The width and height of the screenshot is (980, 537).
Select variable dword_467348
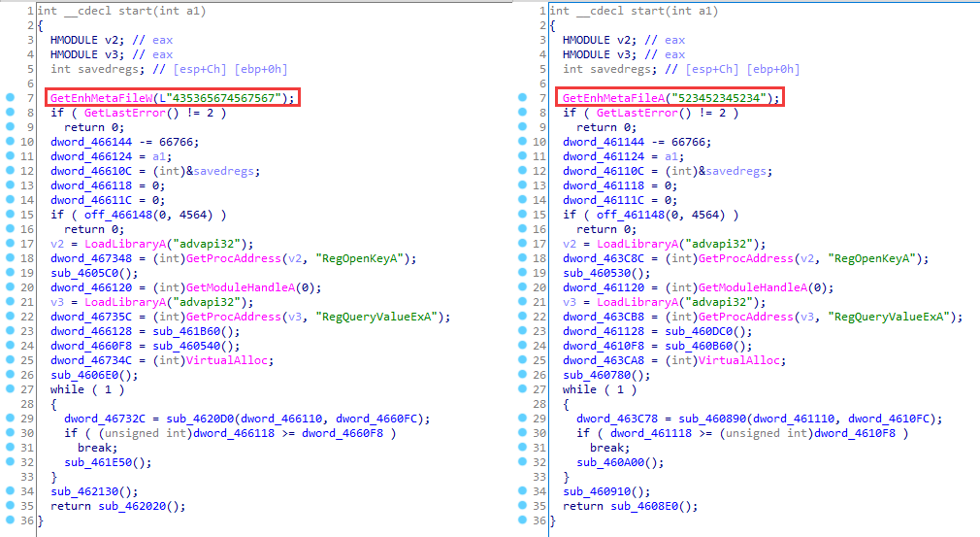91,258
